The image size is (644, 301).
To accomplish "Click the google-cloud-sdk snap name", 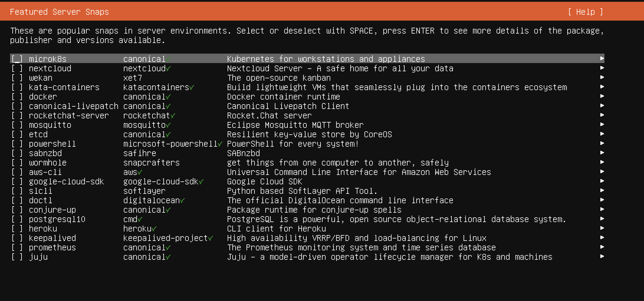I will [66, 181].
